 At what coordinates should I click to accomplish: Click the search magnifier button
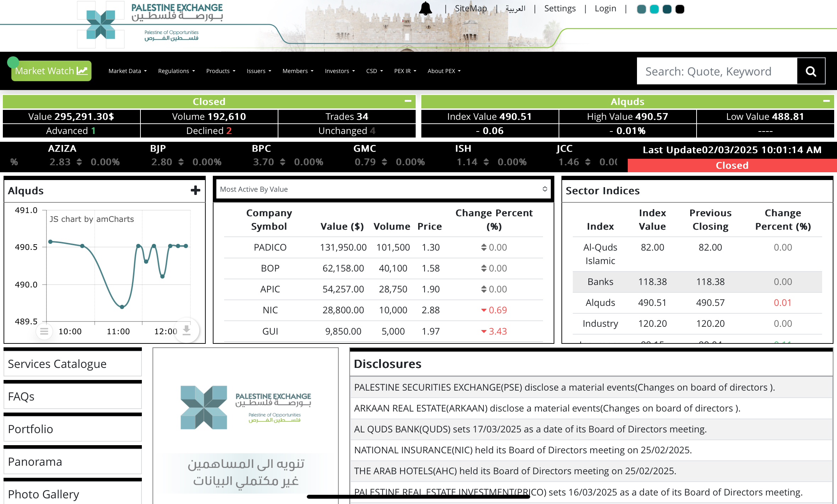click(x=811, y=71)
